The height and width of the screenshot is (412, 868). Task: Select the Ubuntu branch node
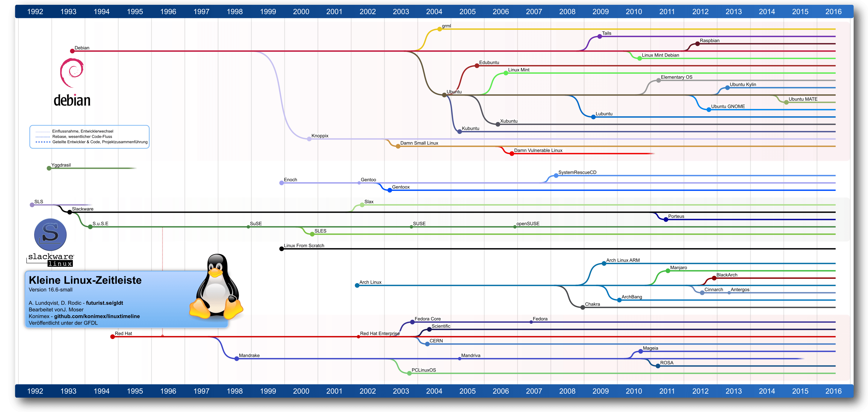(444, 95)
